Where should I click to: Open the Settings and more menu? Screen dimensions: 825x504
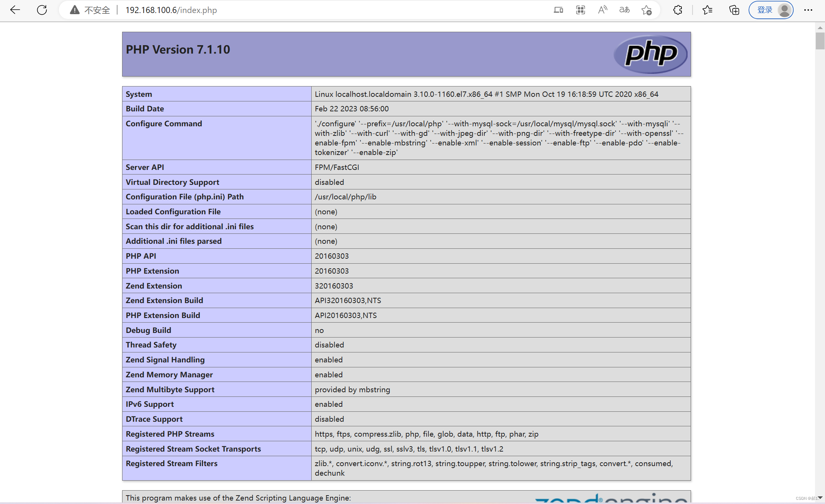(808, 10)
